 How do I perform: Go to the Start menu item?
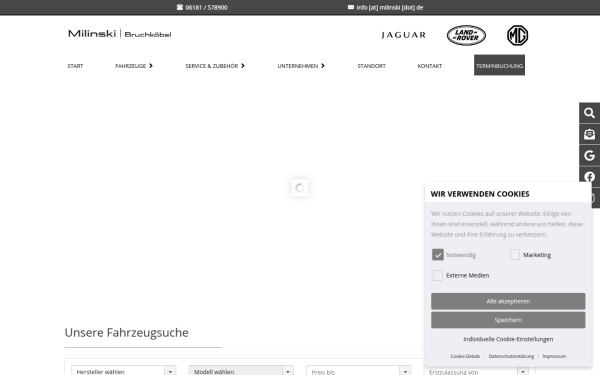75,66
